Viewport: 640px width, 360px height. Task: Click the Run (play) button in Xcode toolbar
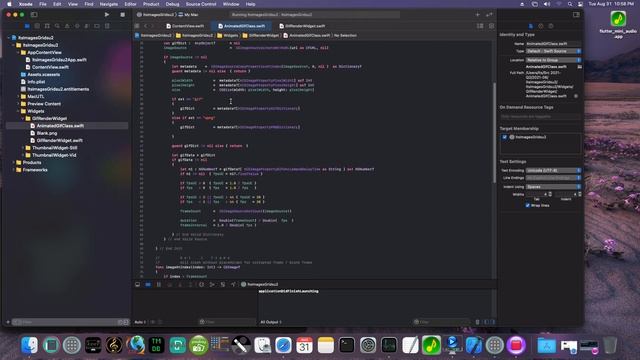pyautogui.click(x=107, y=15)
